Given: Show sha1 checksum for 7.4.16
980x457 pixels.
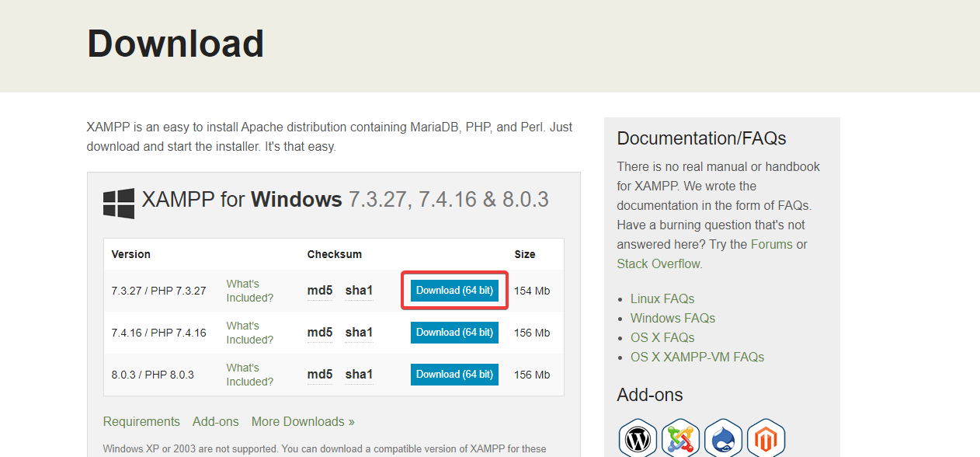Looking at the screenshot, I should [x=359, y=333].
